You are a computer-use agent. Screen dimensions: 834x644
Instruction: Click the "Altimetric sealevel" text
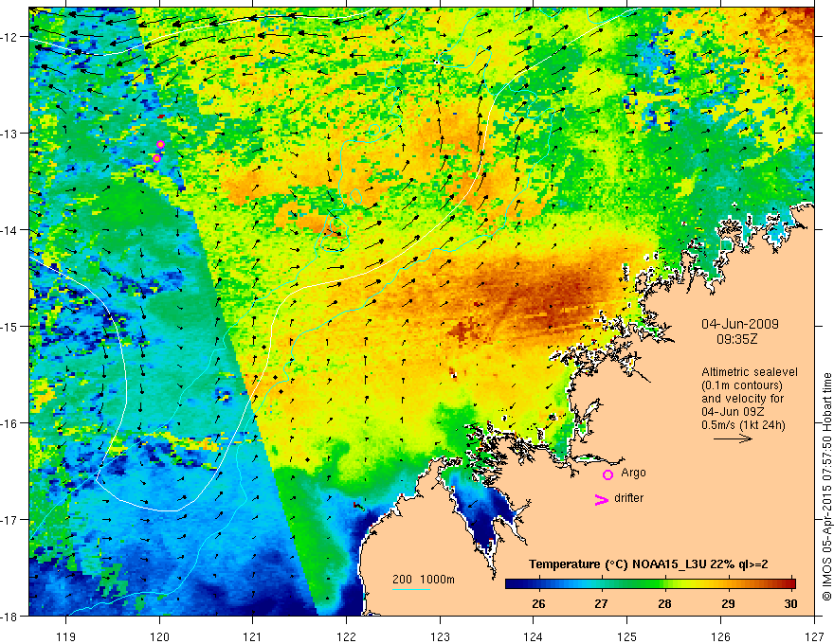[750, 372]
